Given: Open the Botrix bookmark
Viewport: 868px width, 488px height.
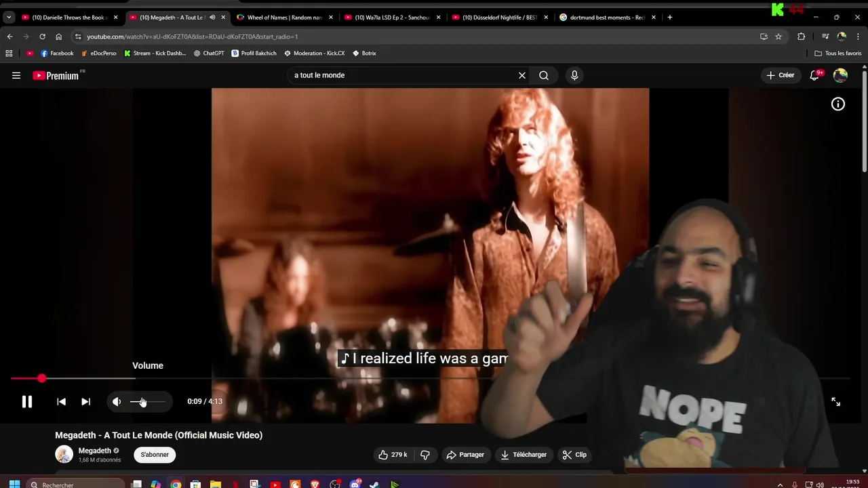Looking at the screenshot, I should coord(364,53).
